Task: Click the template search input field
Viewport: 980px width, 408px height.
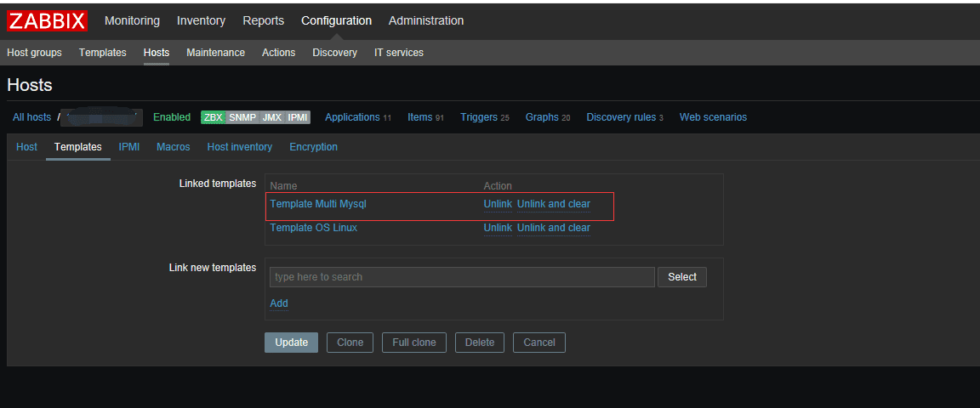Action: (461, 277)
